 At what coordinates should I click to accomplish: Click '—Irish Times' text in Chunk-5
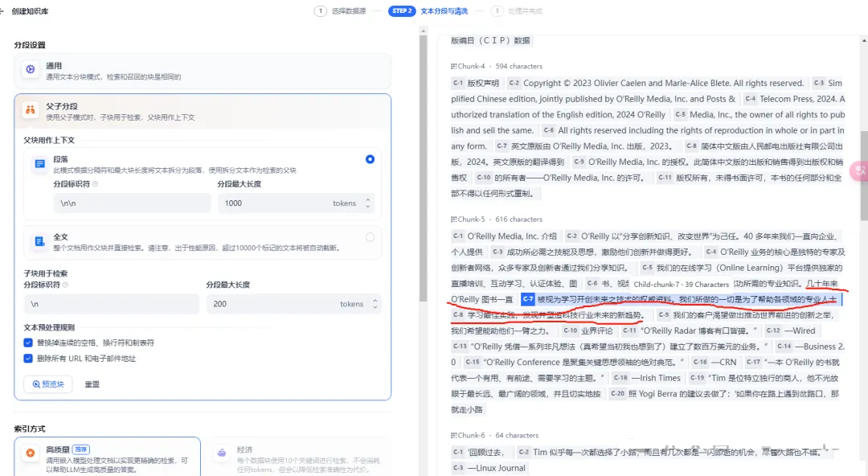(656, 378)
